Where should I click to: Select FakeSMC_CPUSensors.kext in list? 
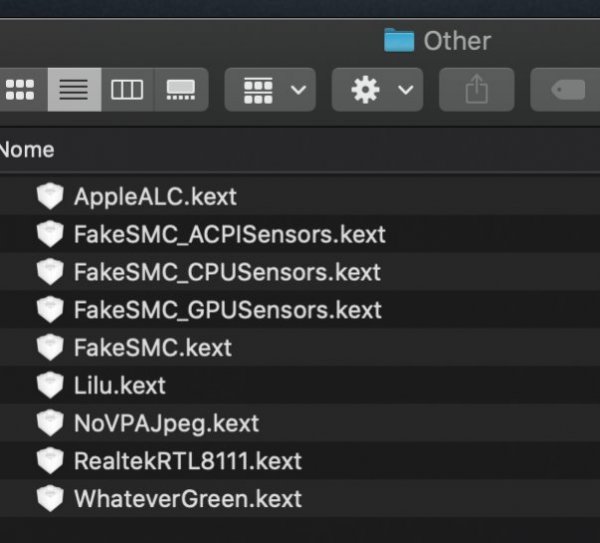click(227, 272)
